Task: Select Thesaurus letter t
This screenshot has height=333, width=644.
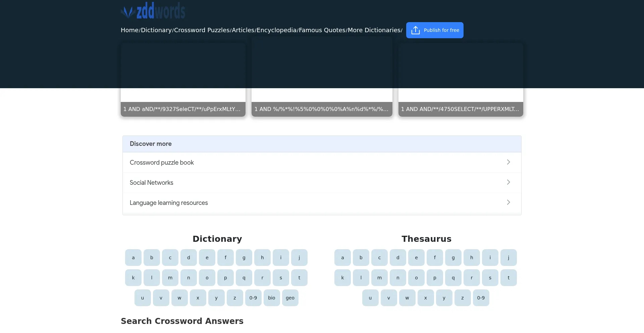Action: click(508, 278)
